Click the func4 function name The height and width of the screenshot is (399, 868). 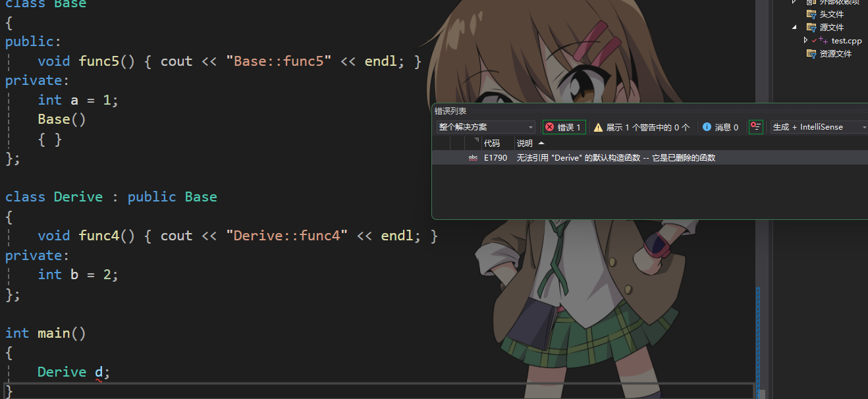pos(99,236)
